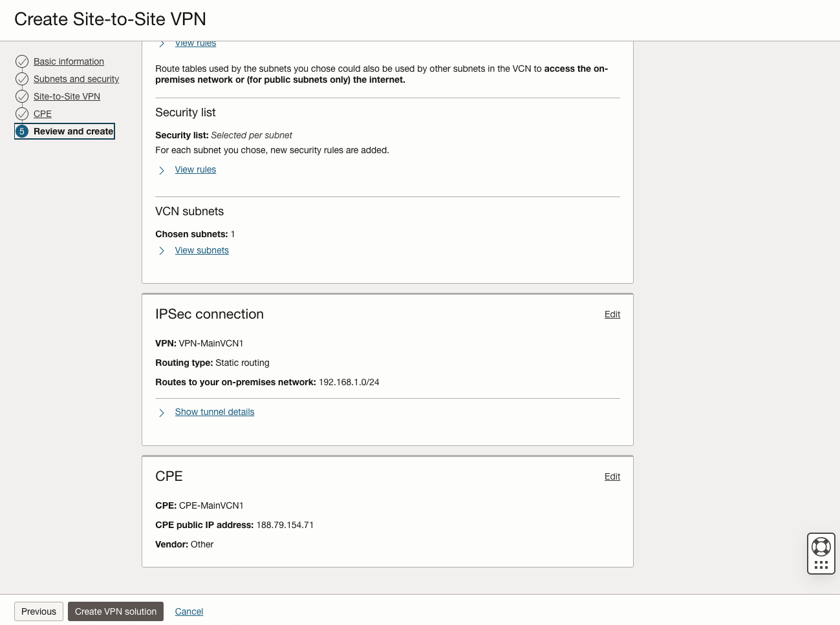Click the checkmark icon beside CPE step
The image size is (840, 625).
22,114
